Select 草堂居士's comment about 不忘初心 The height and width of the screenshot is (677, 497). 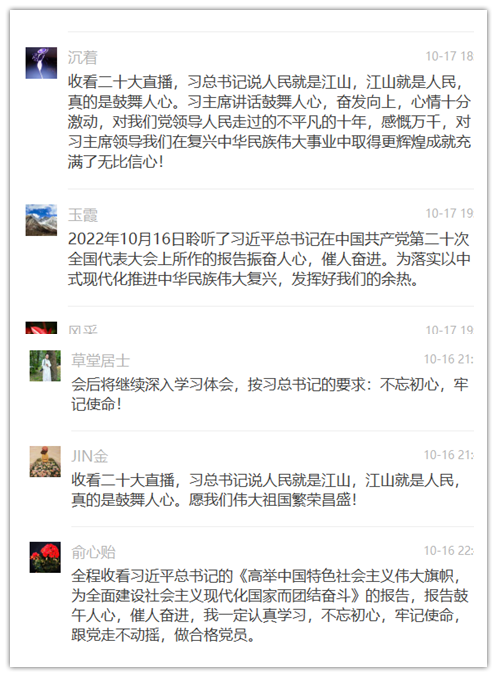pyautogui.click(x=269, y=394)
